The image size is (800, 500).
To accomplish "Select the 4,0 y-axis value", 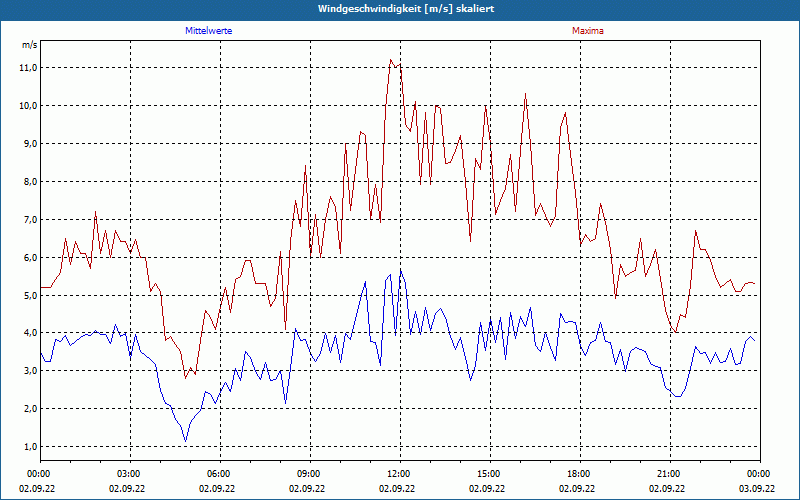I will coord(31,333).
